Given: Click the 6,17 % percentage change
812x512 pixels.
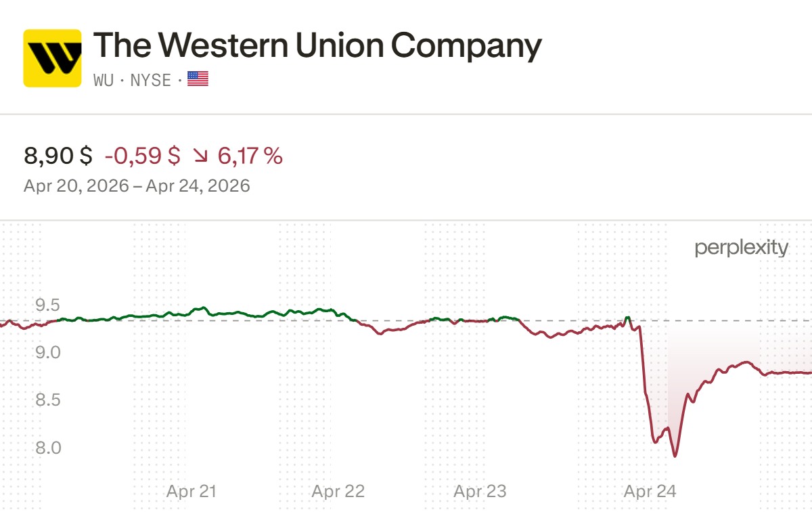Looking at the screenshot, I should (x=250, y=156).
